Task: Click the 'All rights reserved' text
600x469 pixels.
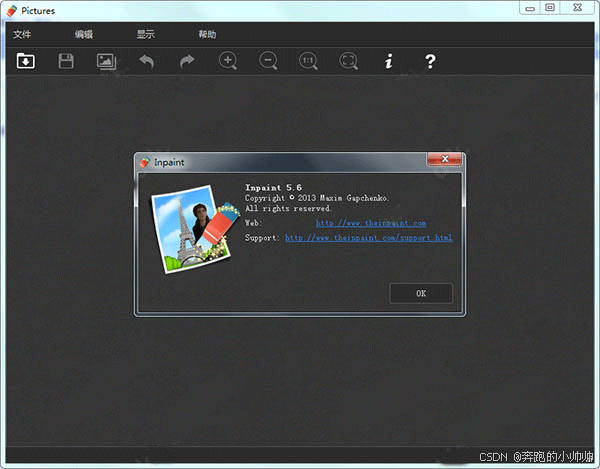Action: coord(288,208)
